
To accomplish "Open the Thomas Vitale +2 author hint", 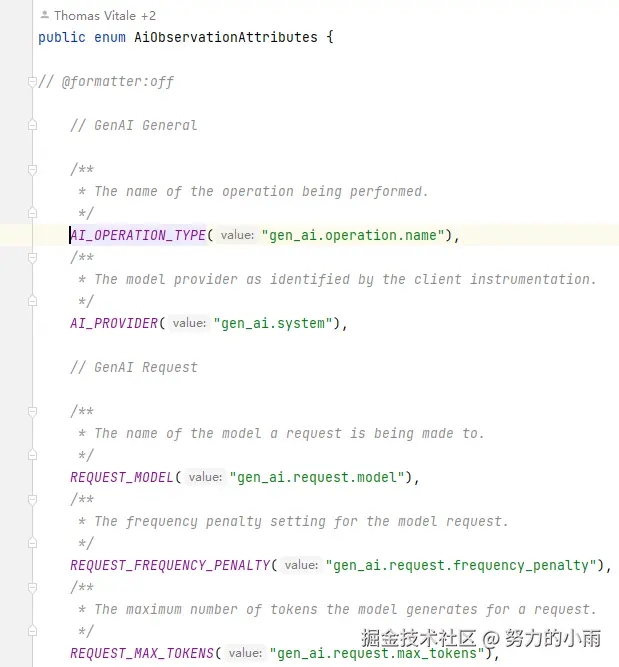I will [x=104, y=16].
